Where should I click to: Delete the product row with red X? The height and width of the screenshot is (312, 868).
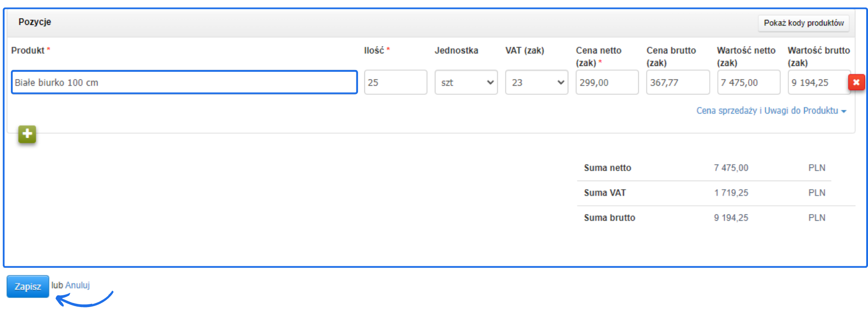pos(856,82)
